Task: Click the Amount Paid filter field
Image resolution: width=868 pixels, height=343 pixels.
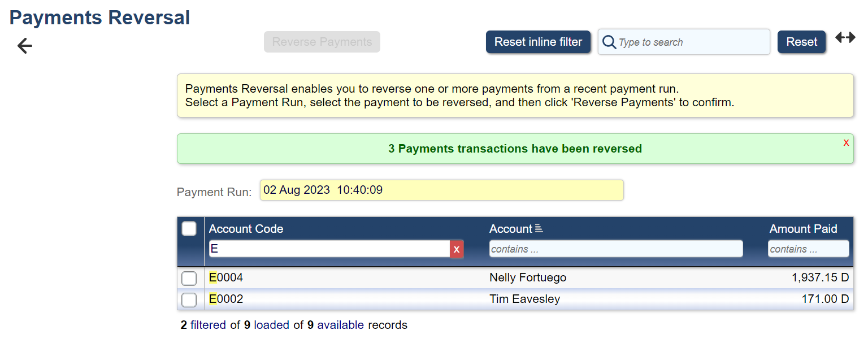Action: (x=808, y=249)
